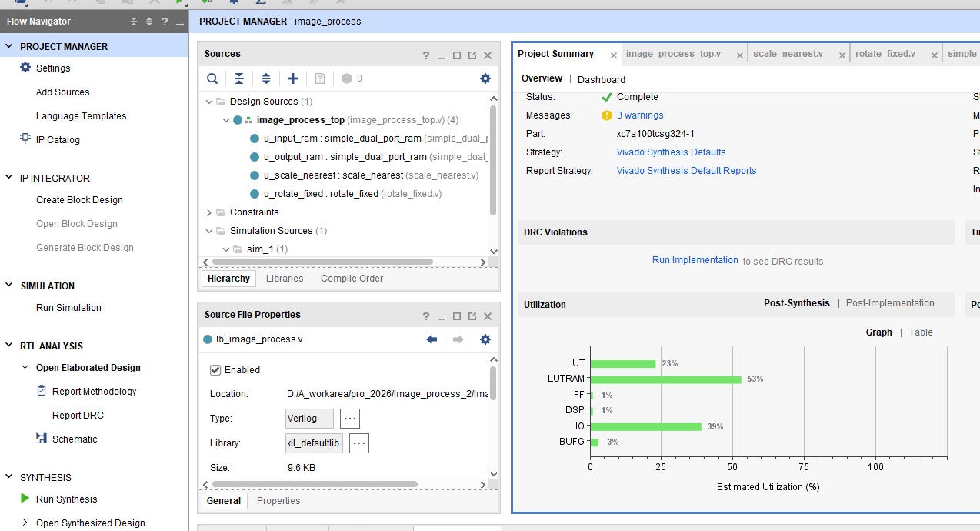Uncheck the Enabled checkbox

(215, 370)
